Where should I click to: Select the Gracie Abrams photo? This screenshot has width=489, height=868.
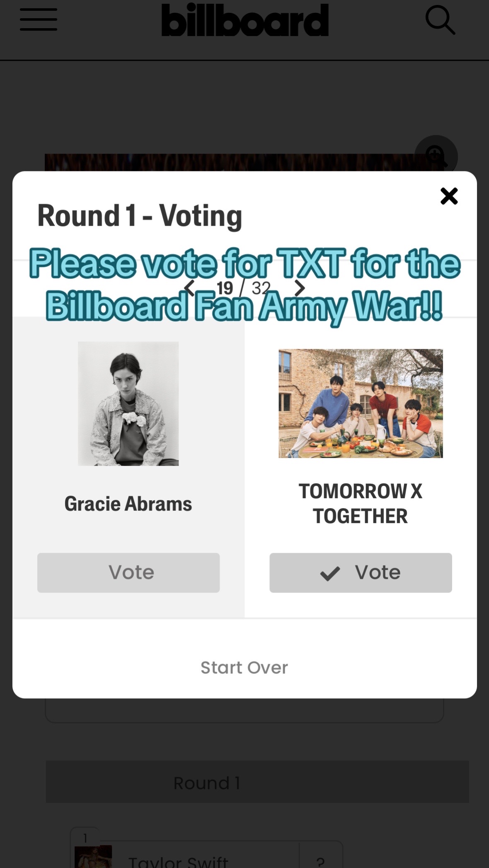[x=128, y=403]
